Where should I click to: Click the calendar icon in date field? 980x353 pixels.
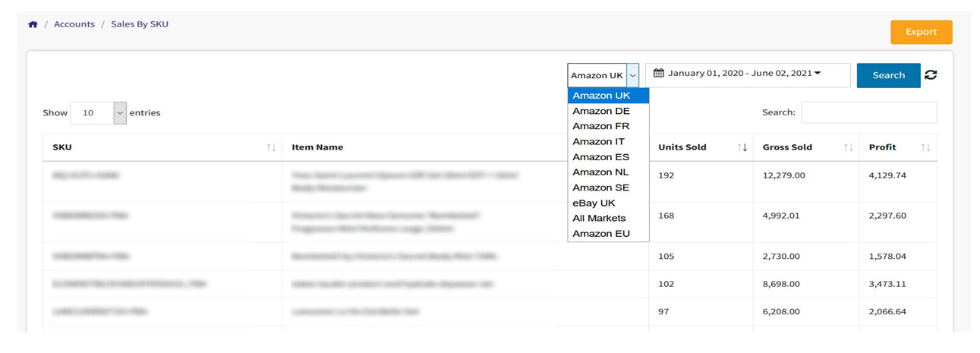(x=658, y=74)
